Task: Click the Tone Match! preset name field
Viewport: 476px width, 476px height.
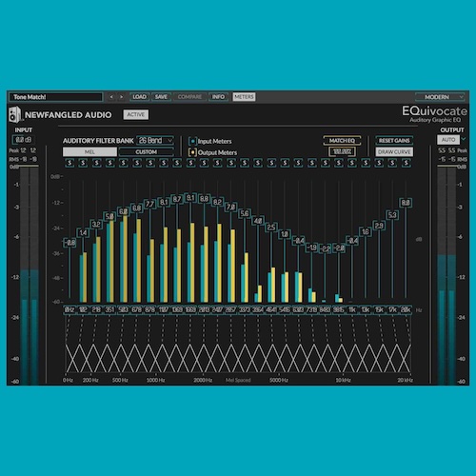Action: [56, 97]
